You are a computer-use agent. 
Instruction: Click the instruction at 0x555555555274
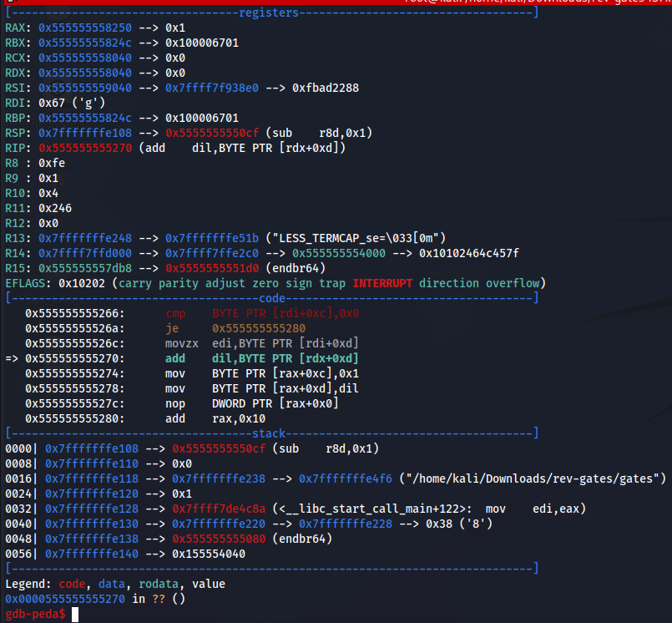262,373
